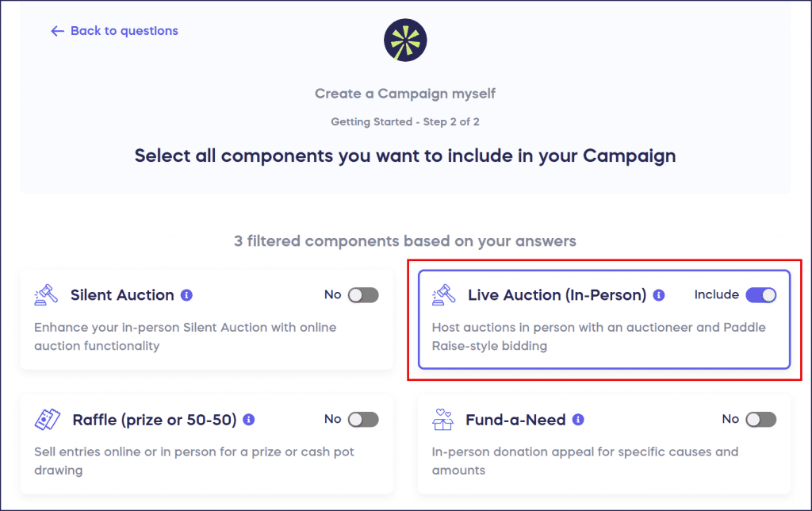The image size is (812, 511).
Task: Disable the Live Auction Include toggle
Action: (762, 294)
